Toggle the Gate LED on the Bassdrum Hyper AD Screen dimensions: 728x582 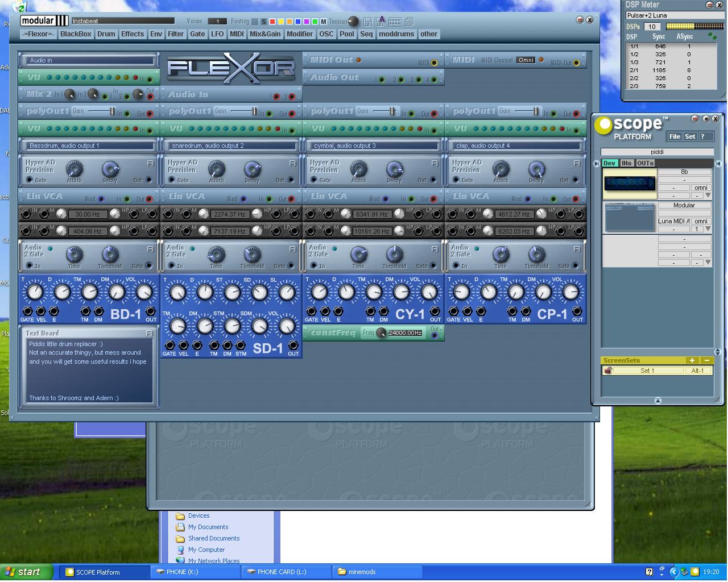coord(30,180)
